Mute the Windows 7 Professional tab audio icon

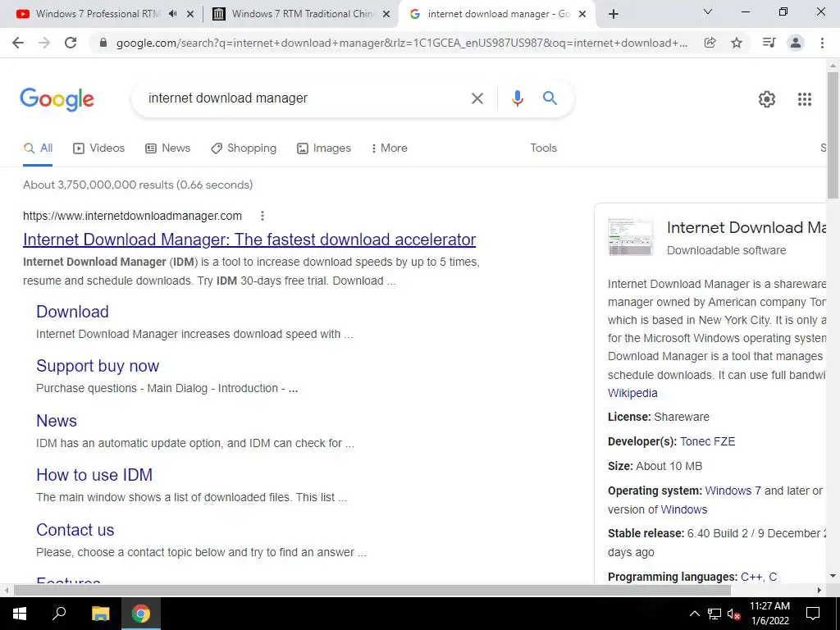coord(172,14)
